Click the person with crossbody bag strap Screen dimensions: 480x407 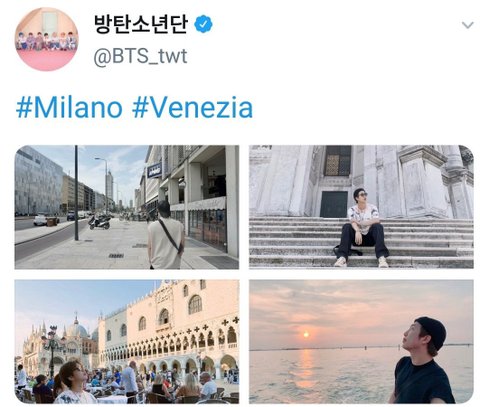[x=166, y=235]
